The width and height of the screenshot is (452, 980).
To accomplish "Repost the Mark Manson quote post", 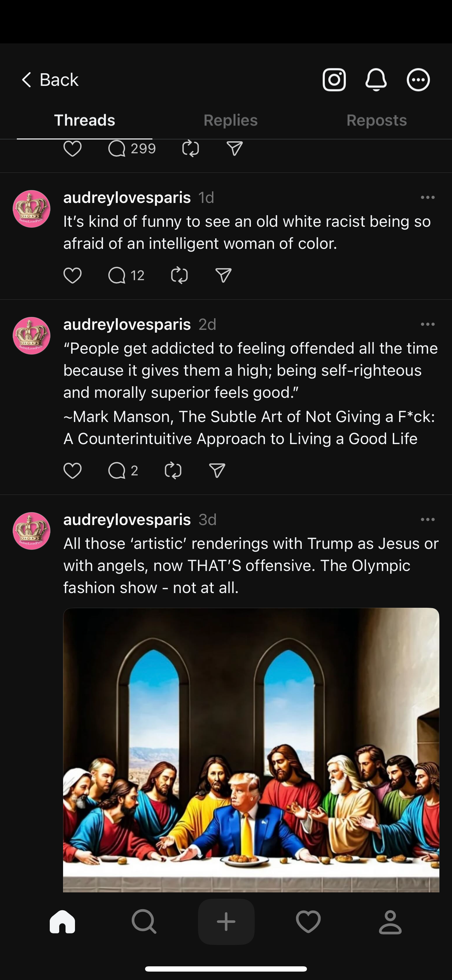I will click(x=173, y=471).
